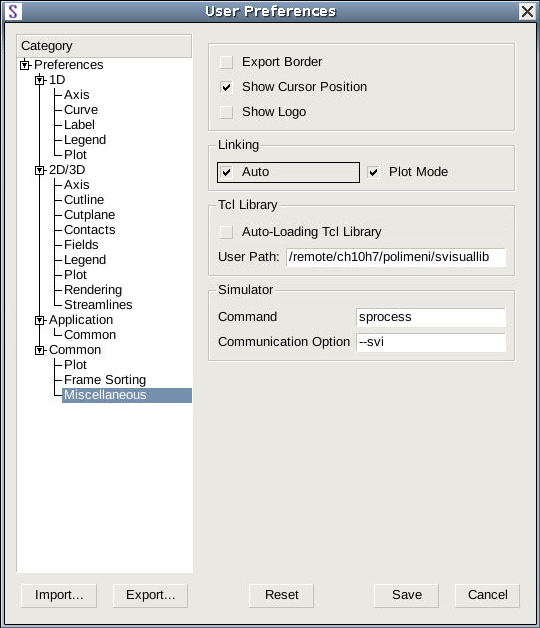
Task: Collapse the 1D tree node
Action: coord(40,80)
